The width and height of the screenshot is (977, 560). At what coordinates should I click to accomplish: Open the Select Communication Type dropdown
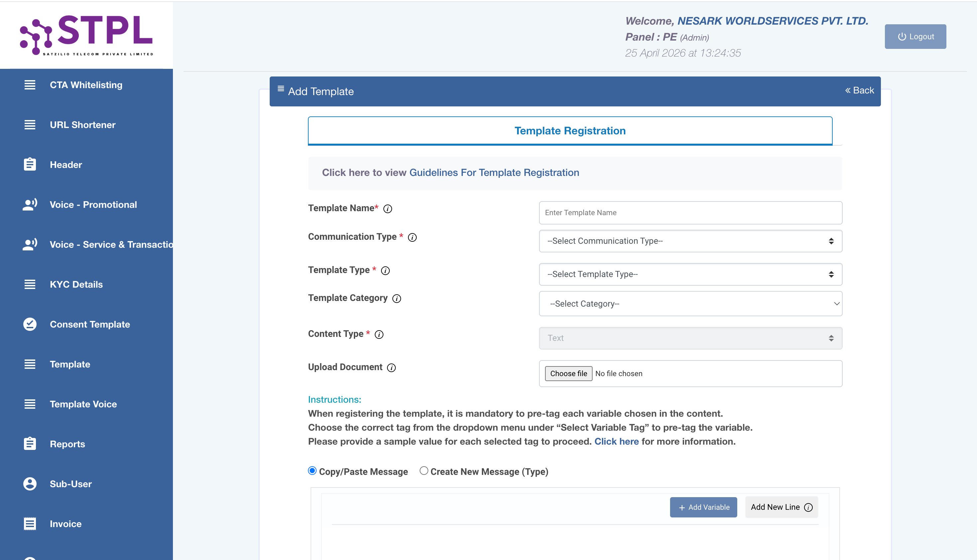point(691,241)
